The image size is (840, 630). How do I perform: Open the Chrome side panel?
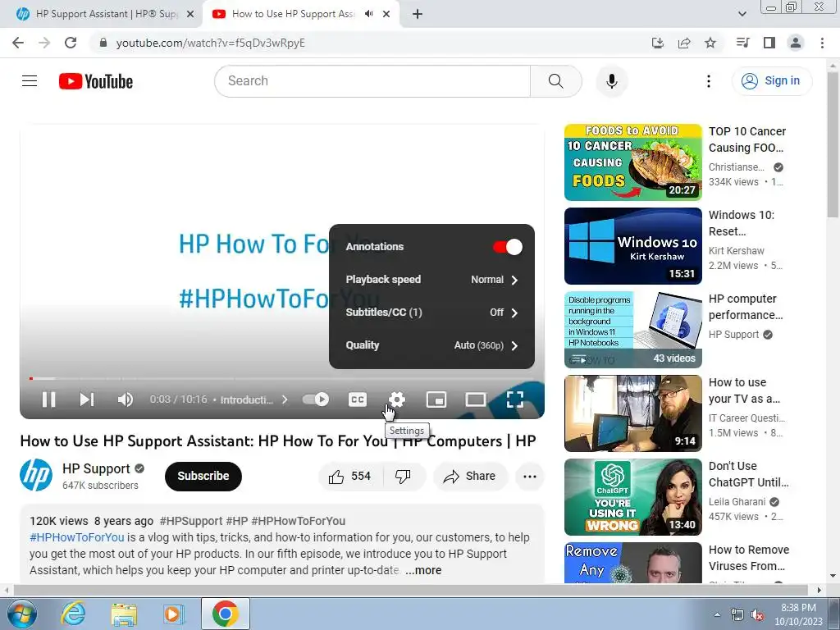click(769, 43)
